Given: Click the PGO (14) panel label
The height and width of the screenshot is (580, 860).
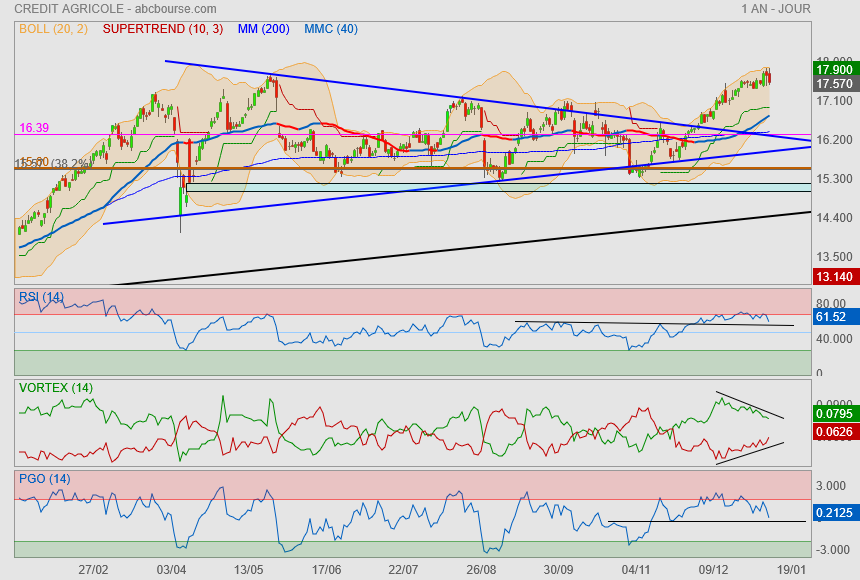Looking at the screenshot, I should (42, 478).
